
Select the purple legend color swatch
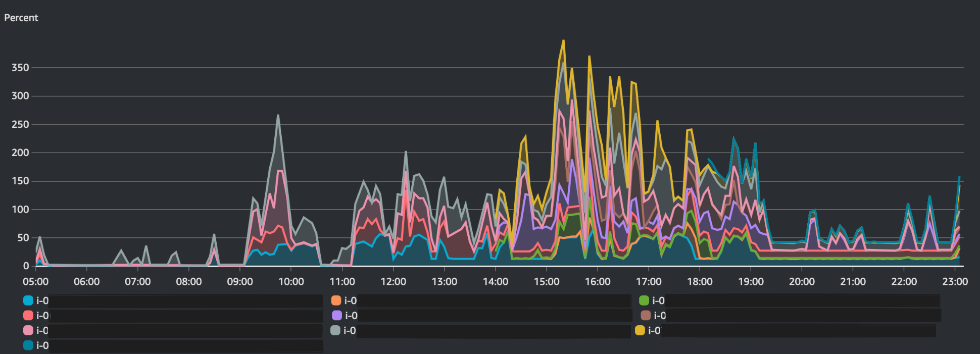[337, 316]
